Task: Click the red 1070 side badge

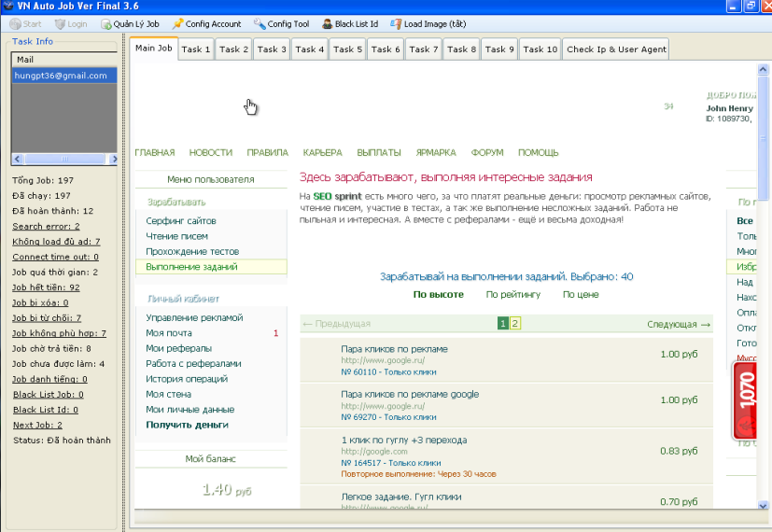Action: pos(744,400)
